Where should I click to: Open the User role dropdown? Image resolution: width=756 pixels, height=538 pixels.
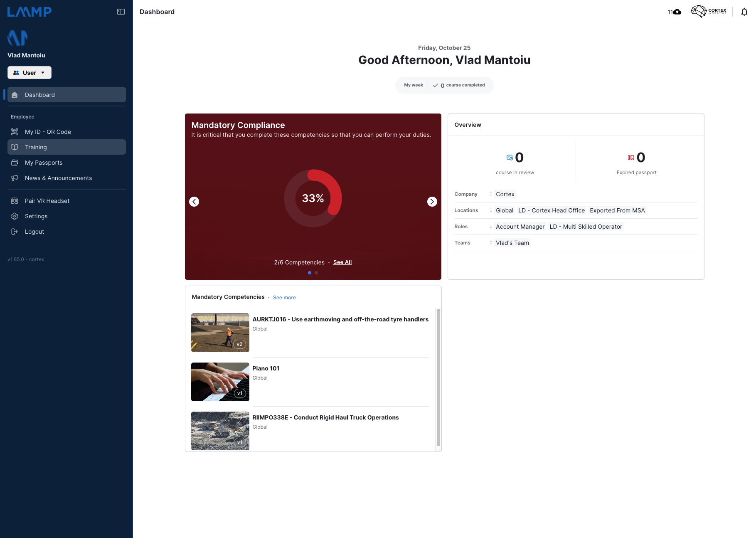[30, 73]
